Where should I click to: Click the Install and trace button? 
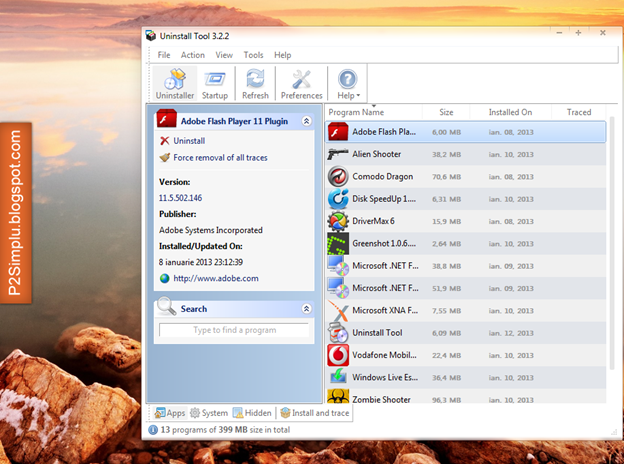pos(315,413)
